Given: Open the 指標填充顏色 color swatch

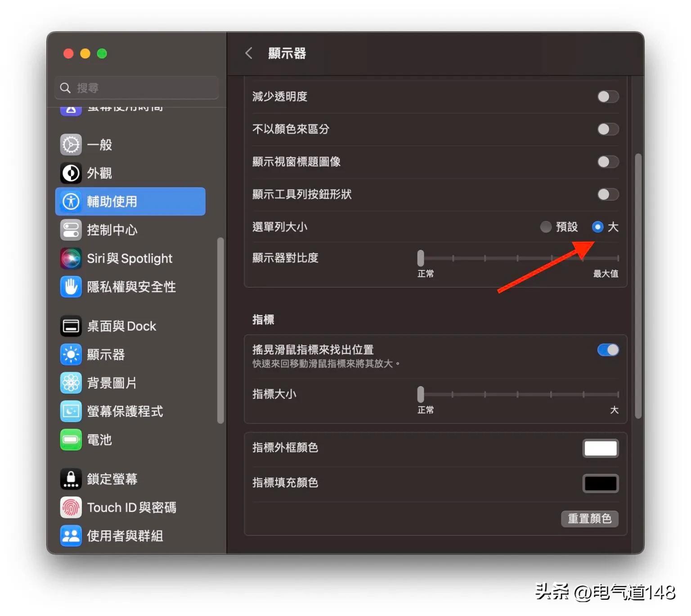Looking at the screenshot, I should tap(600, 483).
